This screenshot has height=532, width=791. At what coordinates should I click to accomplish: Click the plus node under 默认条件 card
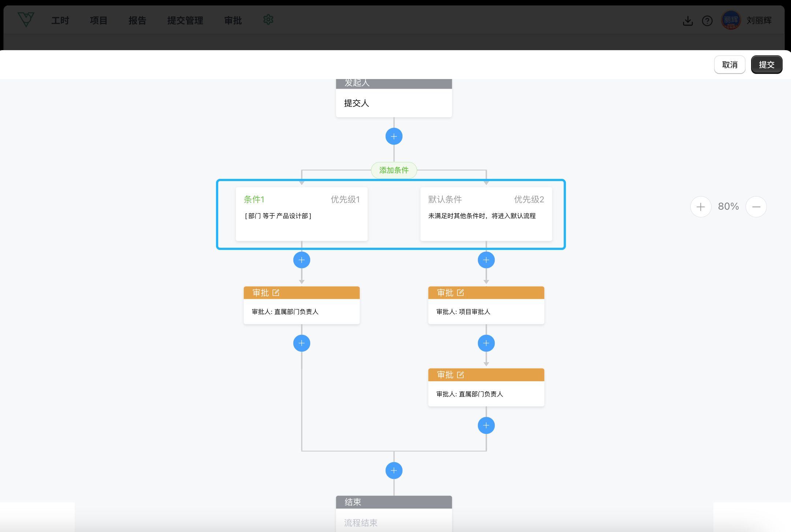pyautogui.click(x=486, y=260)
